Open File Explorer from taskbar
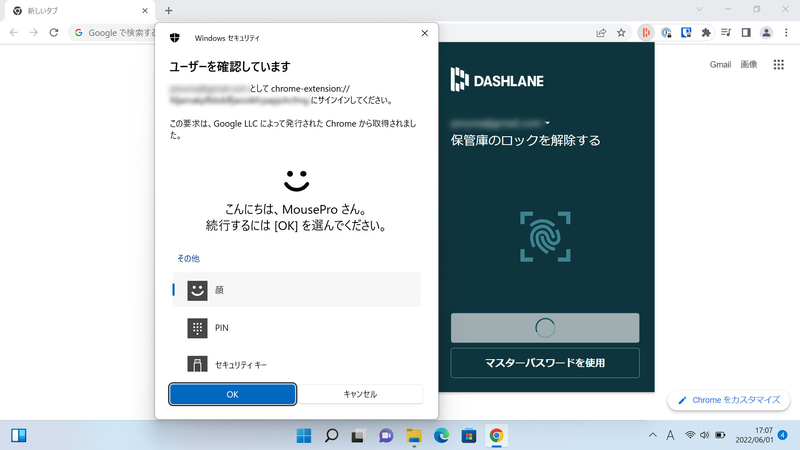Viewport: 800px width, 450px height. pos(414,436)
